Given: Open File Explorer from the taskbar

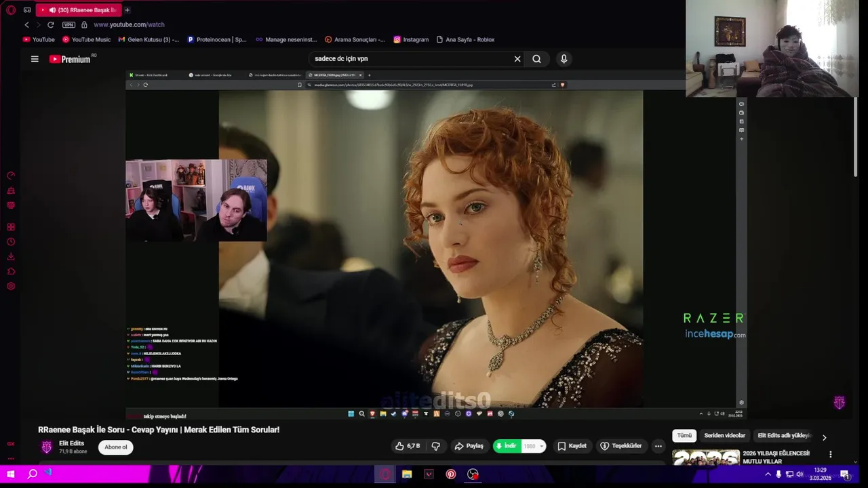Looking at the screenshot, I should [x=407, y=474].
